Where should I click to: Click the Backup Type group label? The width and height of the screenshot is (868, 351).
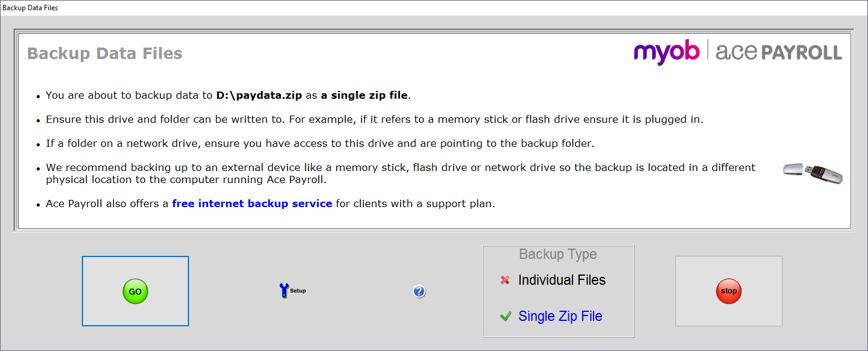pos(558,254)
